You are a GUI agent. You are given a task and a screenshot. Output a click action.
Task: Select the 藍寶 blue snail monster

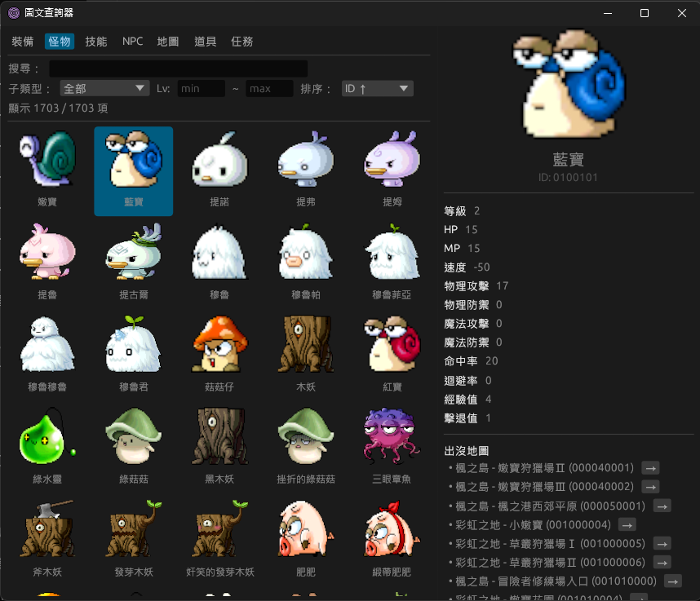coord(134,171)
